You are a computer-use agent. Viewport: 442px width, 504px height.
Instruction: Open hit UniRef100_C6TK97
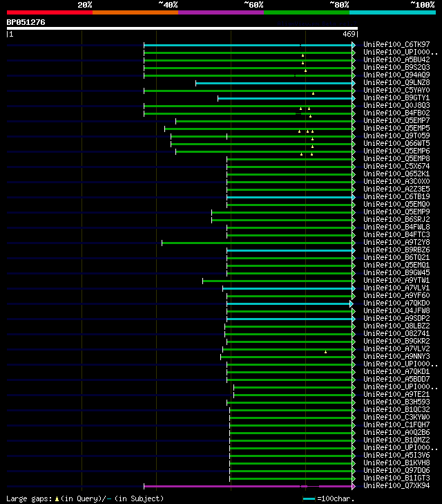[396, 44]
